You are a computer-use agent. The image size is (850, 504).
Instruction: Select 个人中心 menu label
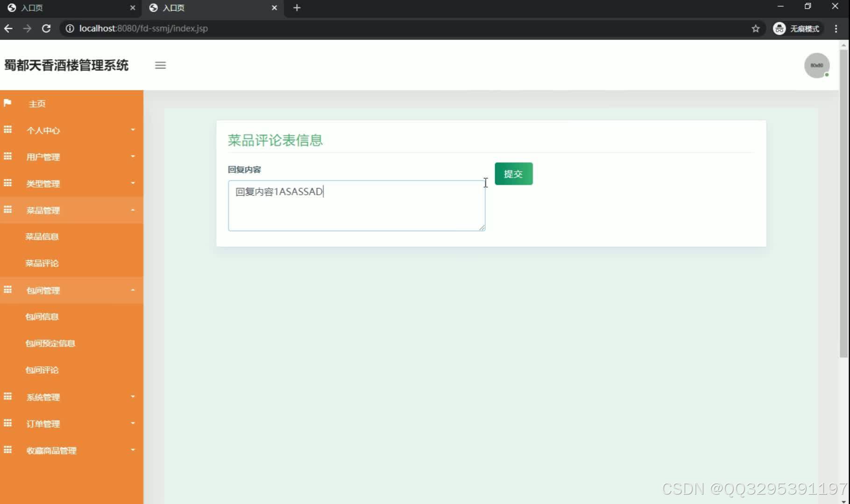pos(43,130)
